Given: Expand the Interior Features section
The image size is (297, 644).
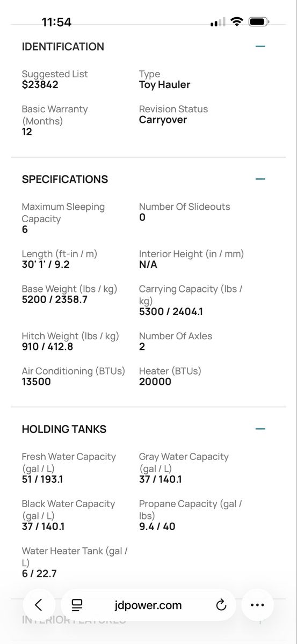Looking at the screenshot, I should coord(260,620).
